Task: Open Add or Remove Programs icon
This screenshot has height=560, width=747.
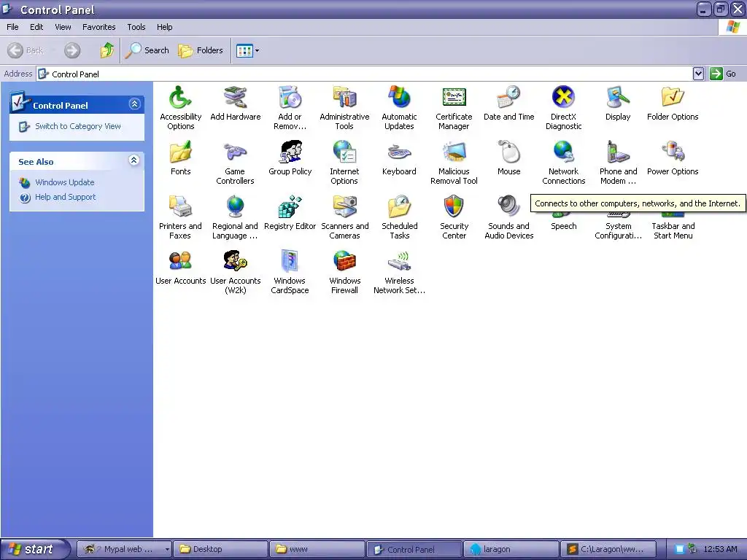Action: (x=290, y=98)
